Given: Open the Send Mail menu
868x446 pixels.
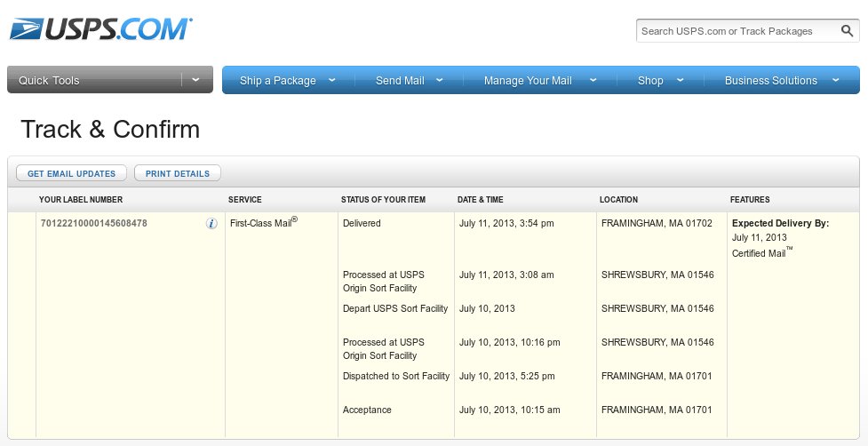Looking at the screenshot, I should [400, 80].
